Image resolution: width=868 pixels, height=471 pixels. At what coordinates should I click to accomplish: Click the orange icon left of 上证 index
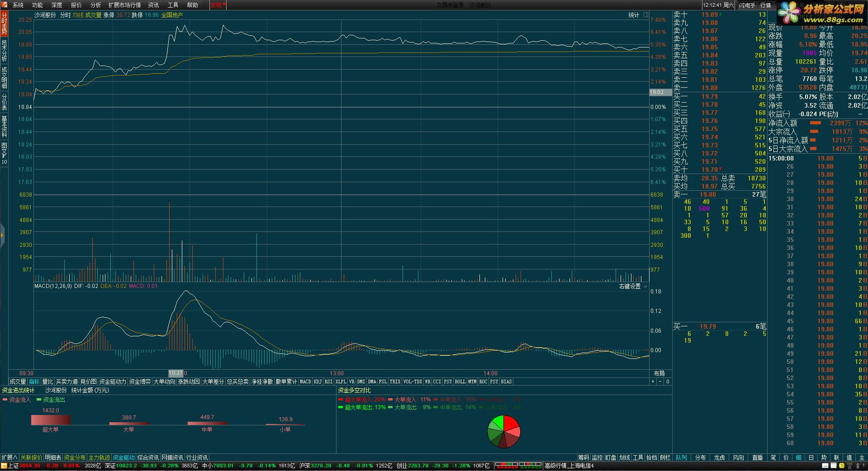tap(4, 466)
